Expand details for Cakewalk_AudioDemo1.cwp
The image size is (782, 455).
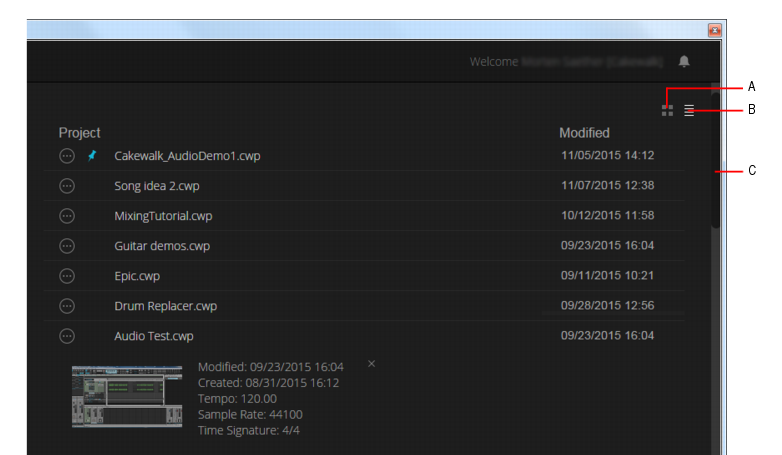point(67,156)
